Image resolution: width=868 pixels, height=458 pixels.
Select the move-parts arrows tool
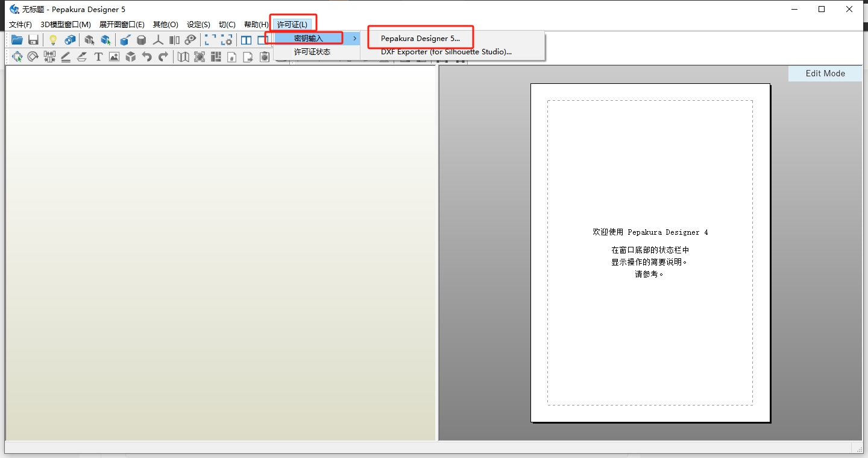point(17,57)
